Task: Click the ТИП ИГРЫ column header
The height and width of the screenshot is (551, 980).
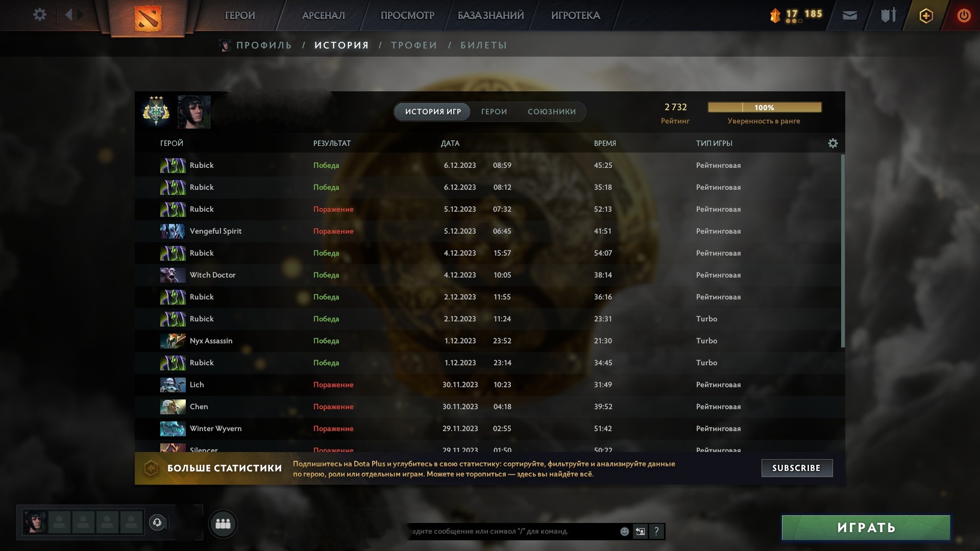Action: coord(714,143)
